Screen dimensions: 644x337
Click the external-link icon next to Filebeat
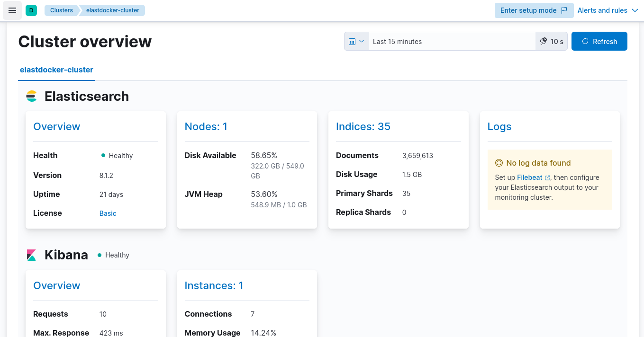pos(547,177)
